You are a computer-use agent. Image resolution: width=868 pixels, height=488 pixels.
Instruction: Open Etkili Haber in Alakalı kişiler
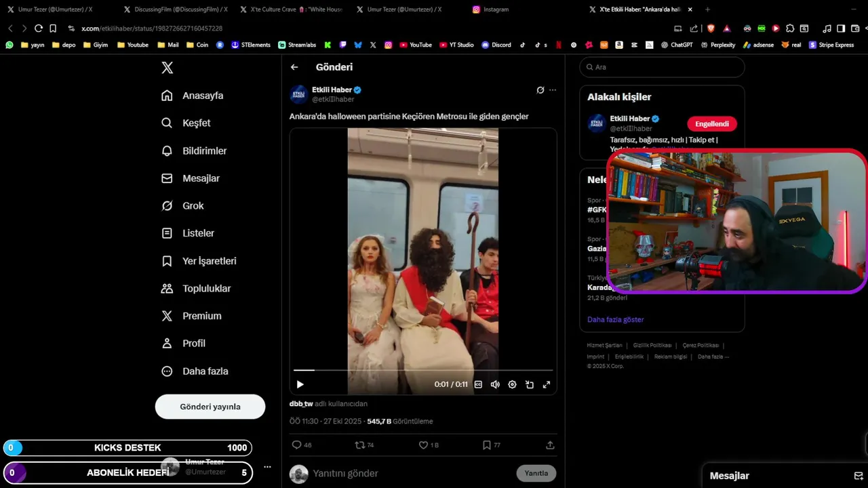point(630,119)
